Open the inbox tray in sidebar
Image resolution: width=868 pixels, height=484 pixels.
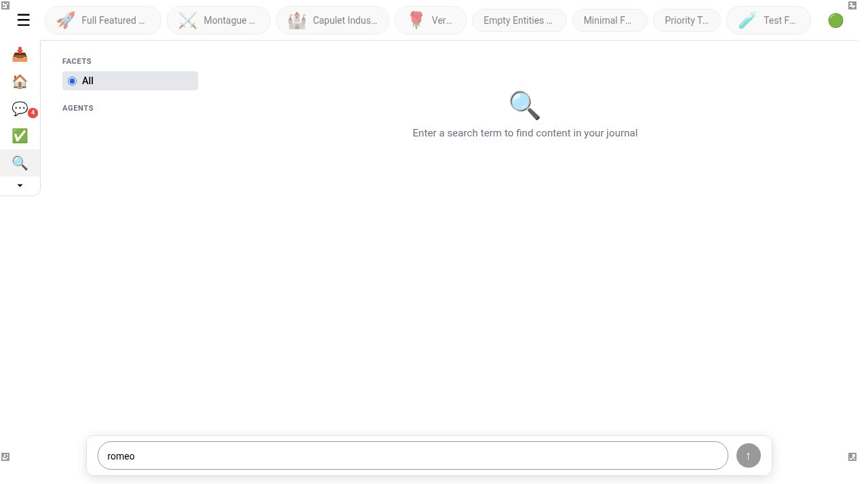click(x=20, y=54)
